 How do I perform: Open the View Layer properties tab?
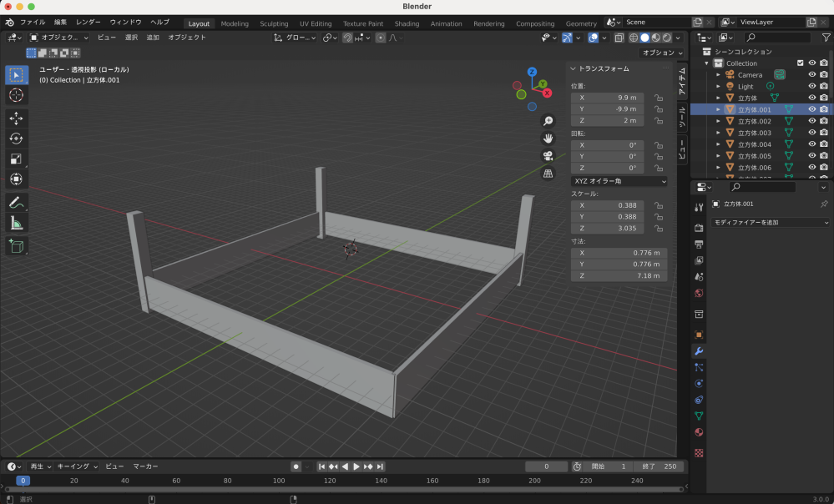[x=699, y=260]
